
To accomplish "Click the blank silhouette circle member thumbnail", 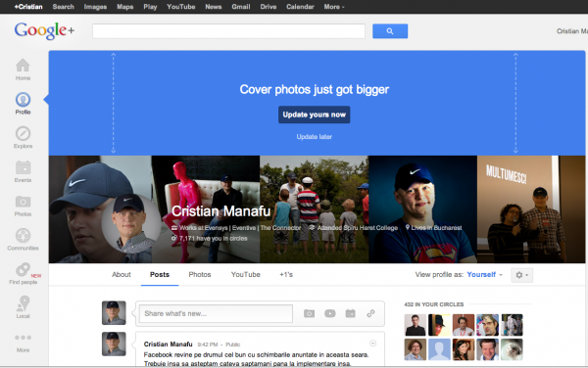I will pyautogui.click(x=439, y=349).
